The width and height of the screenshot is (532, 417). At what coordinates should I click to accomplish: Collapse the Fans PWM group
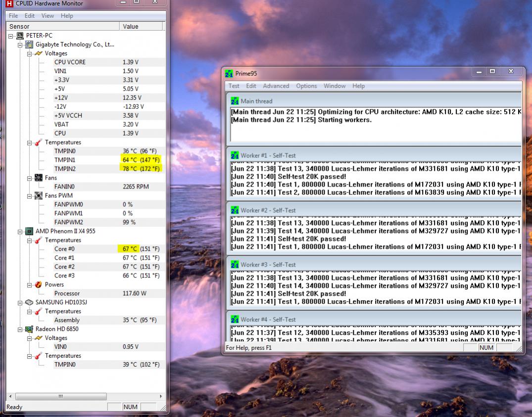[30, 196]
